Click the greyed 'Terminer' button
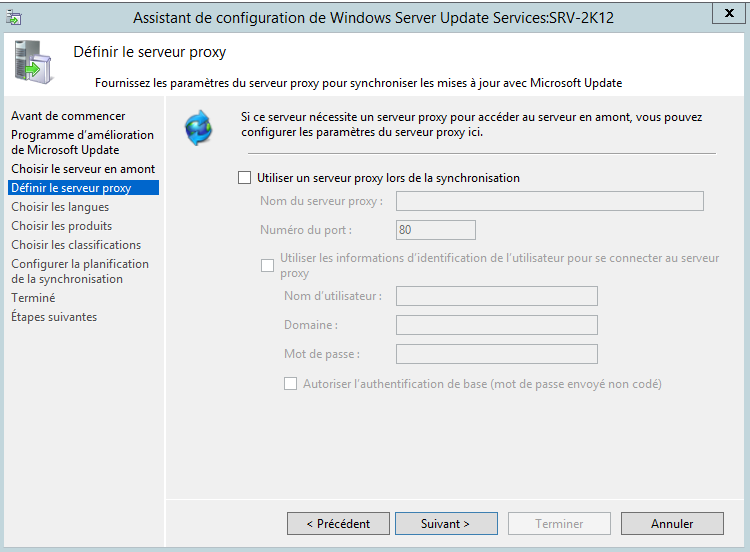The width and height of the screenshot is (750, 552). [559, 524]
